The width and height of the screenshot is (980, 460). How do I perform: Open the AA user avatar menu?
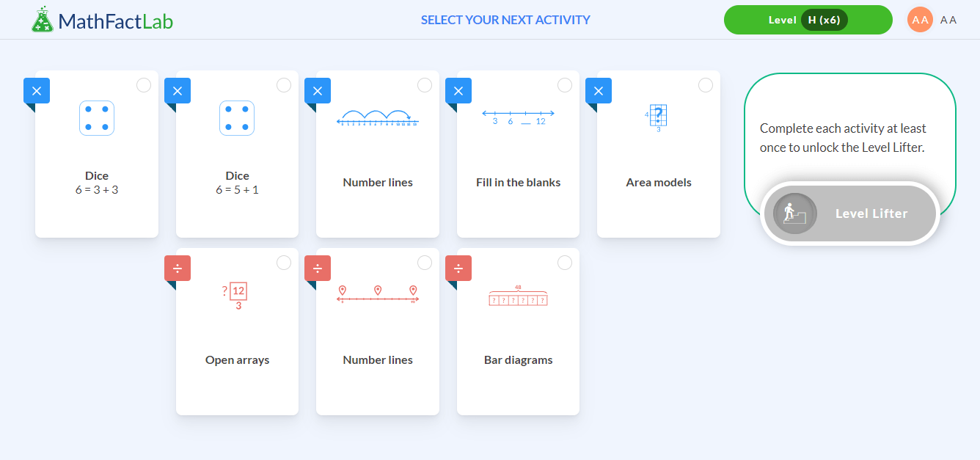pos(920,20)
